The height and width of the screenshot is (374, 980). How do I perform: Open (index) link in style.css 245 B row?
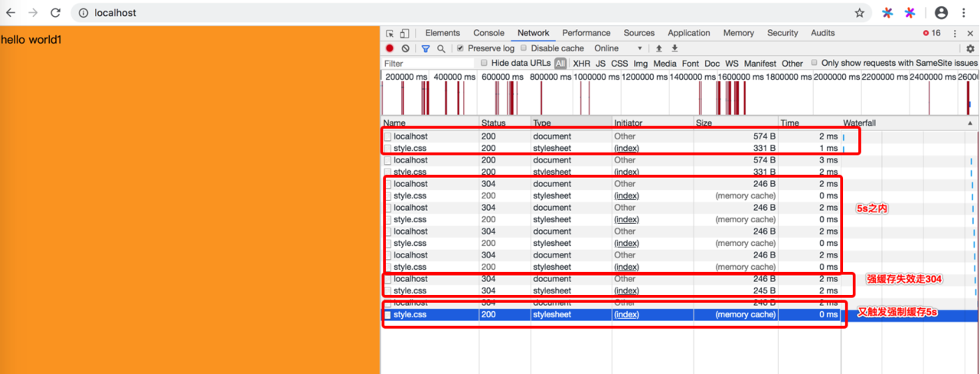click(626, 291)
